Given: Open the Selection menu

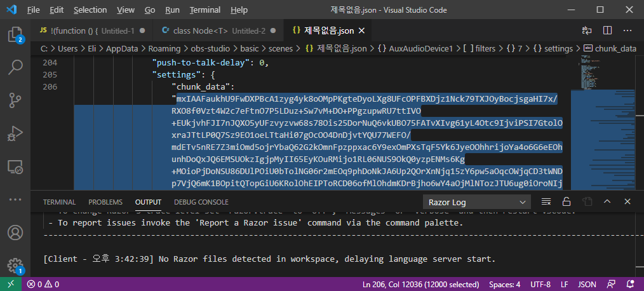Looking at the screenshot, I should (x=90, y=10).
